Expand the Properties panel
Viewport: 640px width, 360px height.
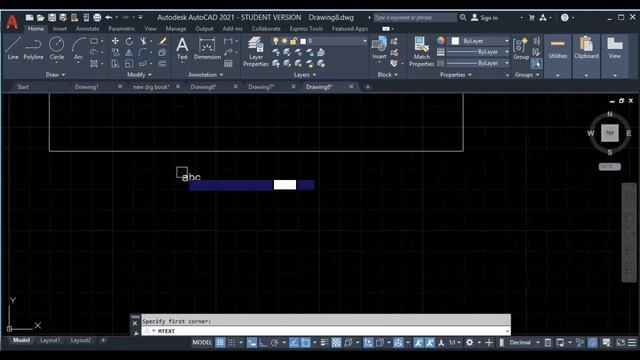456,75
